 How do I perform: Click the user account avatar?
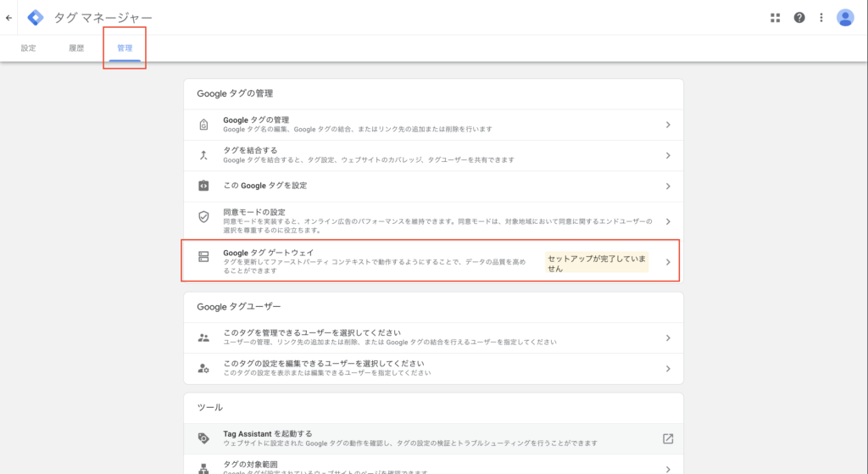[x=845, y=18]
